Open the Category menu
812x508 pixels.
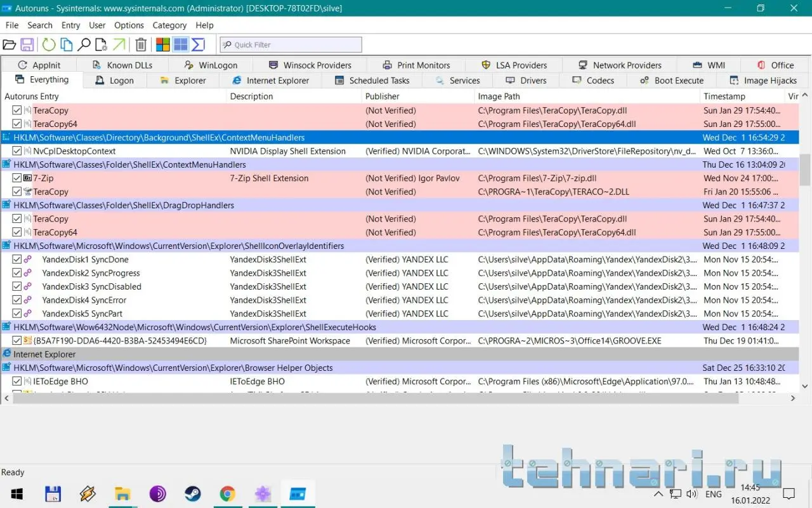[x=169, y=25]
